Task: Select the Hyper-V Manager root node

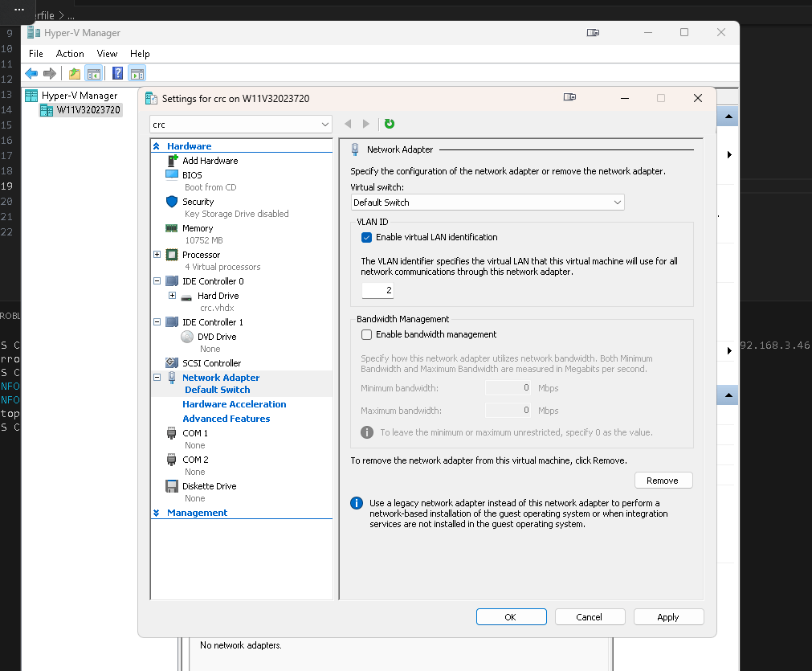Action: (80, 96)
